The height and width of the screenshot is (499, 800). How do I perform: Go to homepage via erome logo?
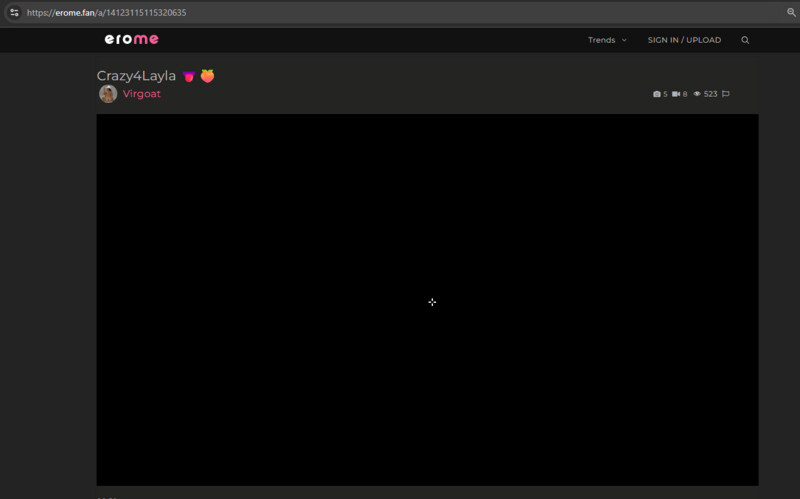132,39
